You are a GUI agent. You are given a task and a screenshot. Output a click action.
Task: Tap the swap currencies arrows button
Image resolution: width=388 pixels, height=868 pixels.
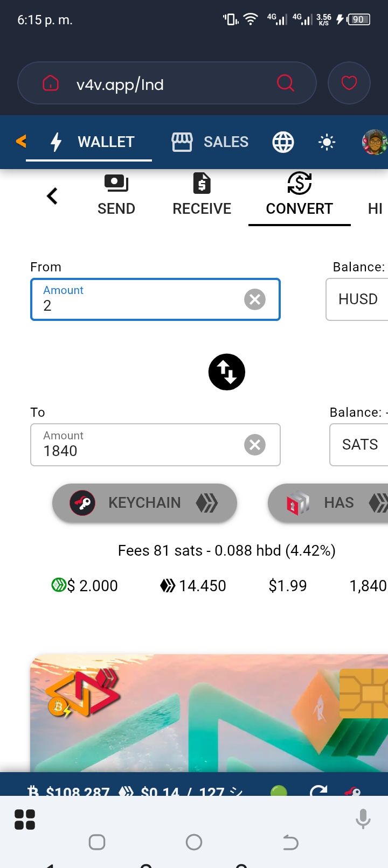(227, 372)
